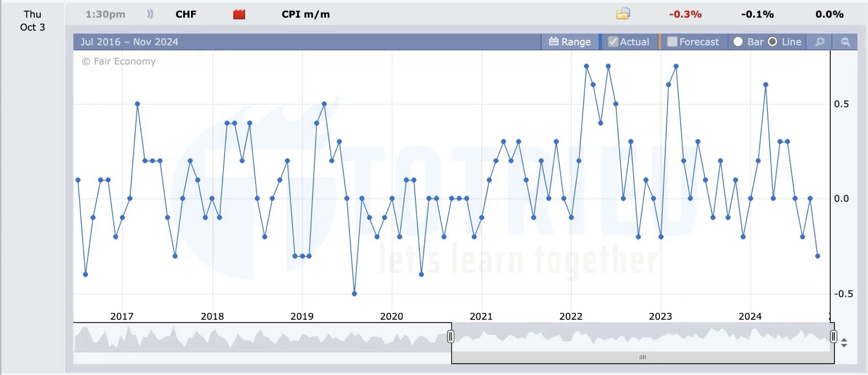The width and height of the screenshot is (868, 375).
Task: Click the Jul 2016 – Nov 2024 range label
Action: pos(129,42)
